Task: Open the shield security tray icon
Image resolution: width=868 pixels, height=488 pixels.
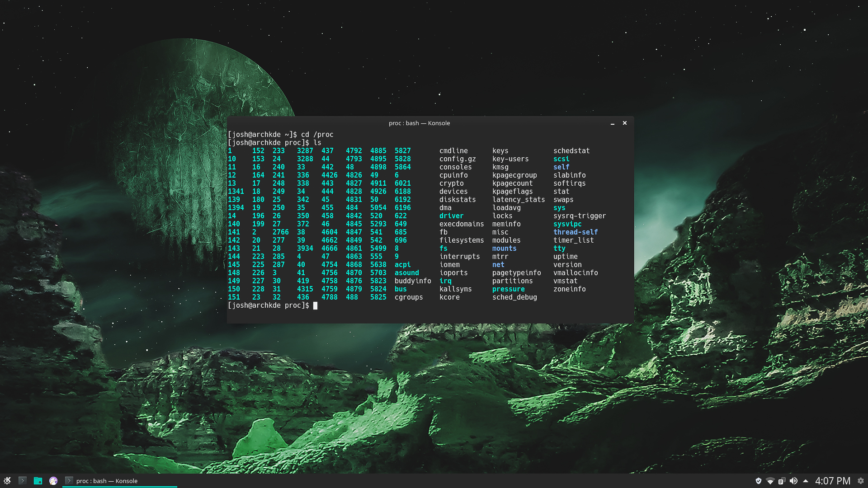Action: [759, 481]
